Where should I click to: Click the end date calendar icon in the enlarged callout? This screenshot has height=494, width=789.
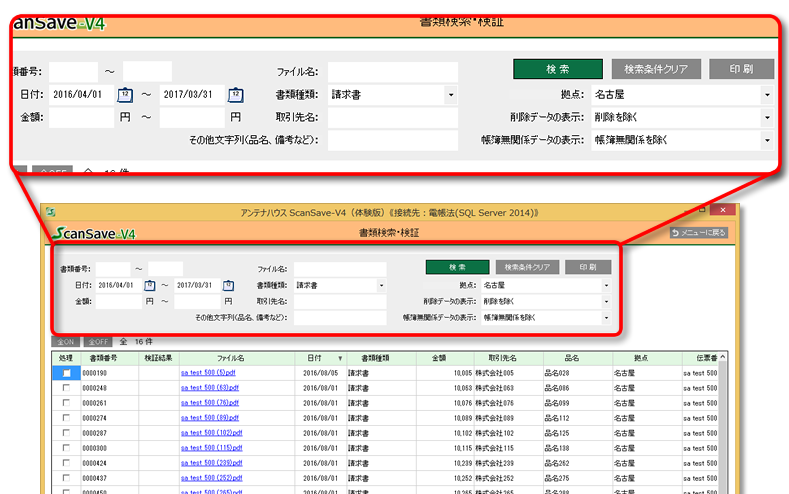(x=234, y=95)
